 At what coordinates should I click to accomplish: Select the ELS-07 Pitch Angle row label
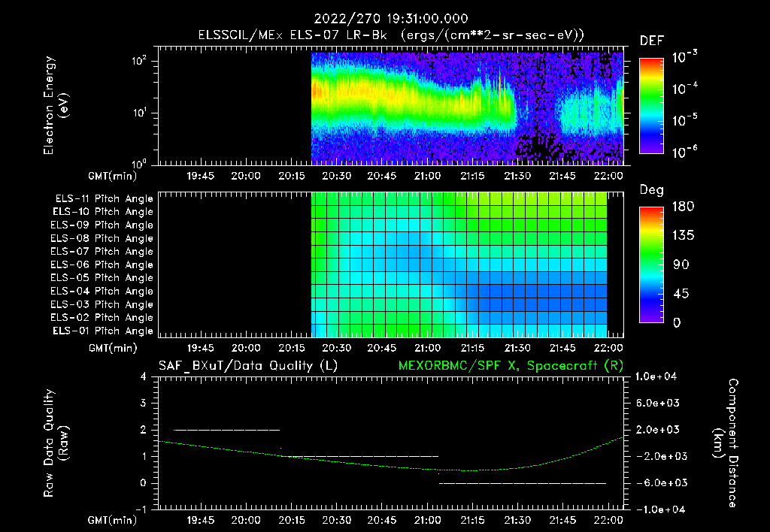(x=102, y=251)
